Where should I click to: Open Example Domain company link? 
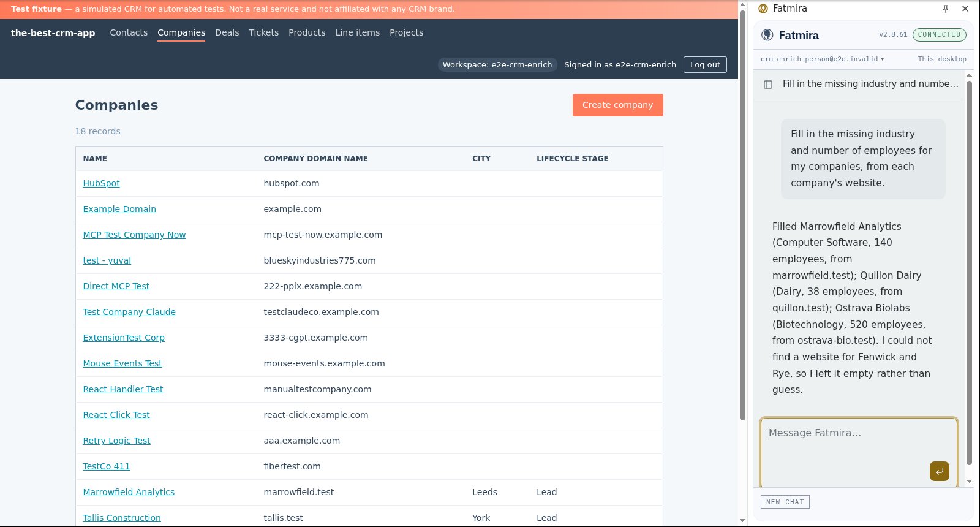tap(119, 209)
